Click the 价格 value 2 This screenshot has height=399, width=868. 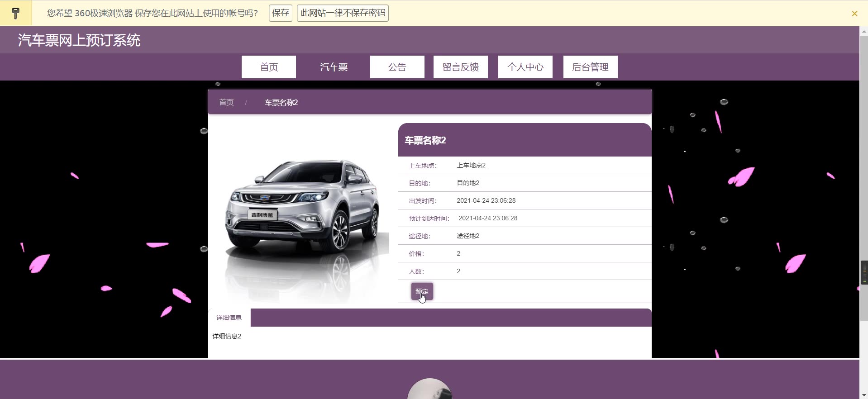pos(458,253)
